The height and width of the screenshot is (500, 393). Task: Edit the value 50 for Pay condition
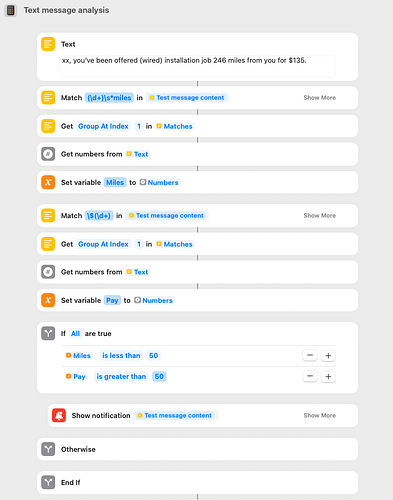point(159,377)
